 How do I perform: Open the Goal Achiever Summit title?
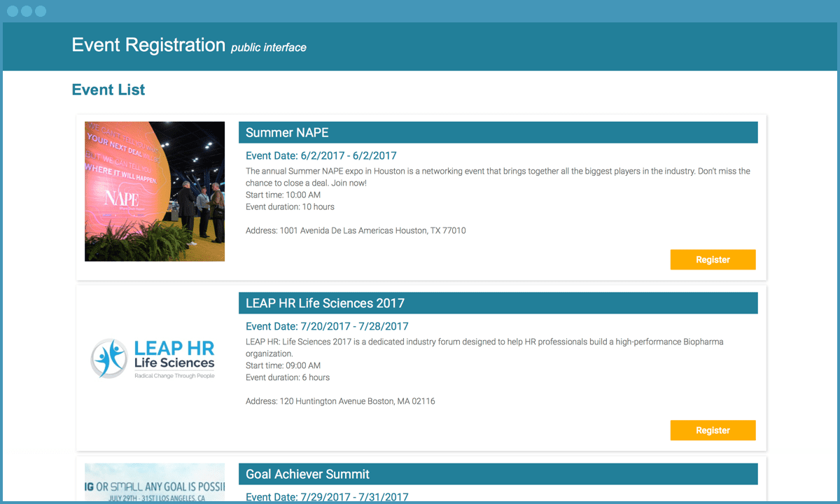tap(307, 474)
